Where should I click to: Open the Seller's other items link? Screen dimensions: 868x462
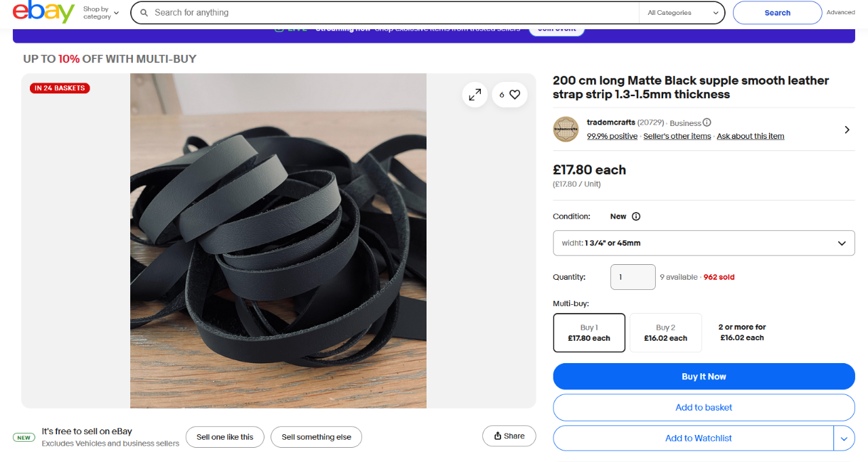(x=677, y=136)
